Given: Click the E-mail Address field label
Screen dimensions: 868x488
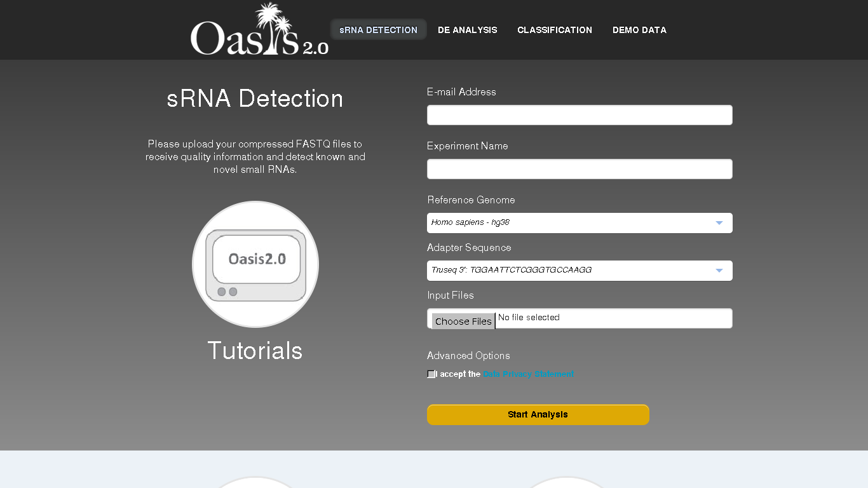Looking at the screenshot, I should click(x=461, y=92).
